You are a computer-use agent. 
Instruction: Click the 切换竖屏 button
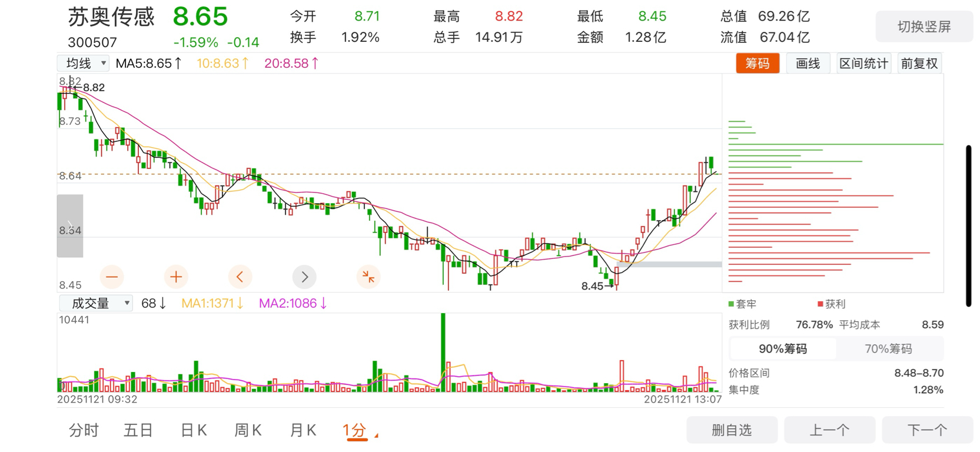pyautogui.click(x=924, y=26)
